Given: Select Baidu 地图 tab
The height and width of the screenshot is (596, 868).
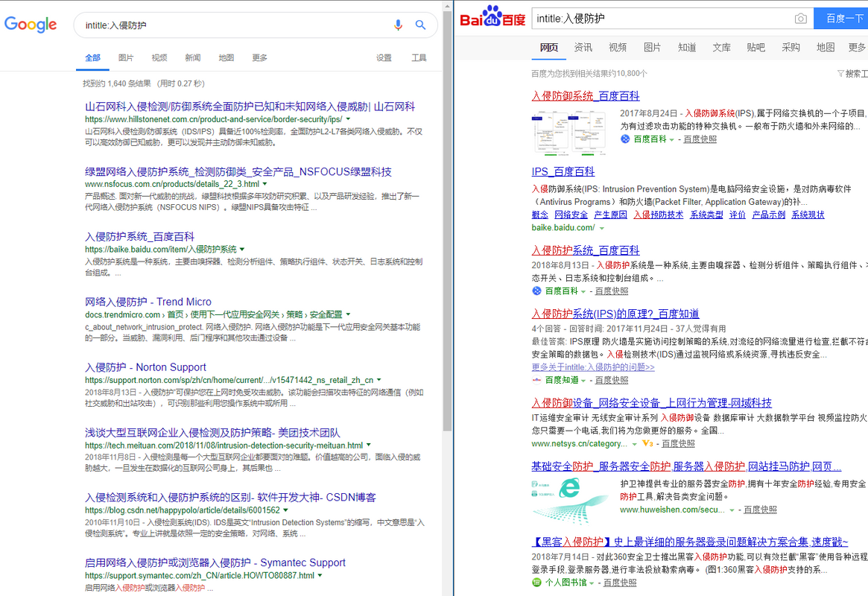Looking at the screenshot, I should [x=826, y=48].
